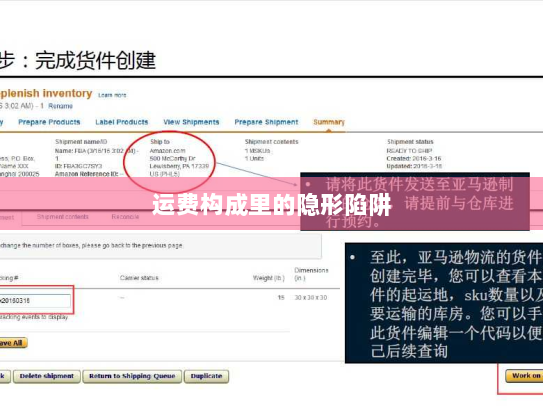
Task: Click the Amazon.com ship-to name
Action: pos(168,151)
